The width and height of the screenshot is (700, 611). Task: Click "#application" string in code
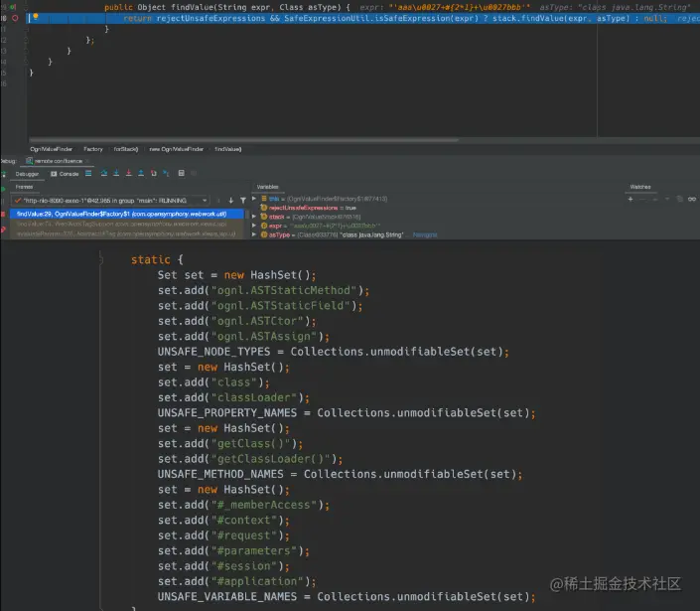(x=257, y=581)
